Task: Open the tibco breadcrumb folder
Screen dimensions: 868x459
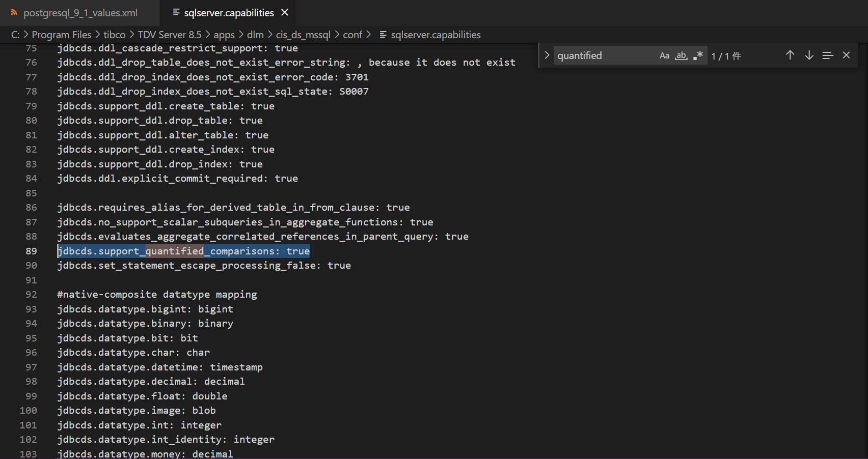Action: click(x=114, y=35)
